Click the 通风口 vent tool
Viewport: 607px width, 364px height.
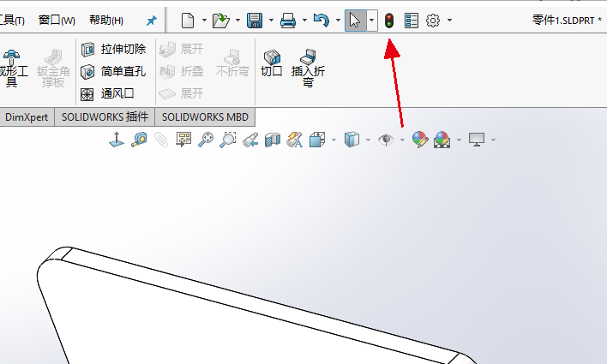coord(107,93)
